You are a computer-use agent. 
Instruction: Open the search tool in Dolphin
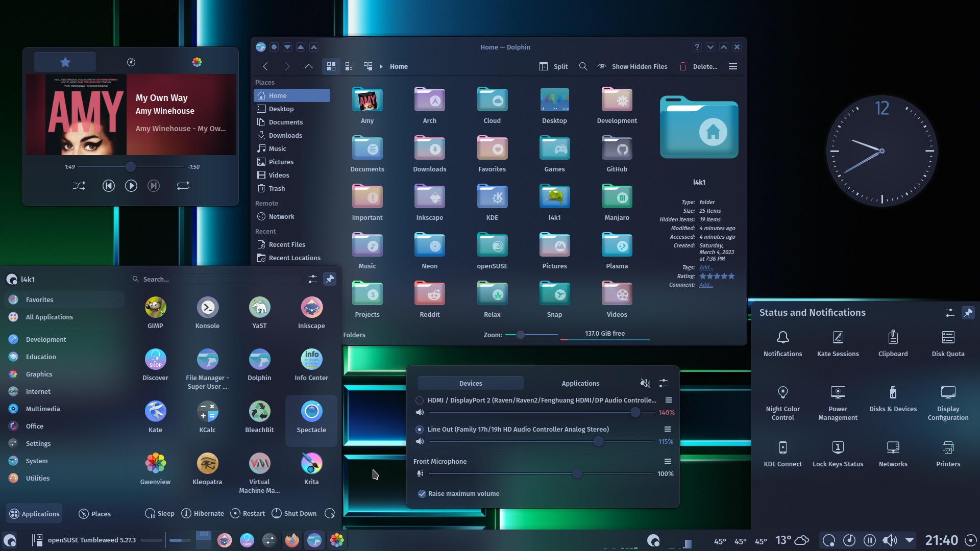(x=583, y=66)
